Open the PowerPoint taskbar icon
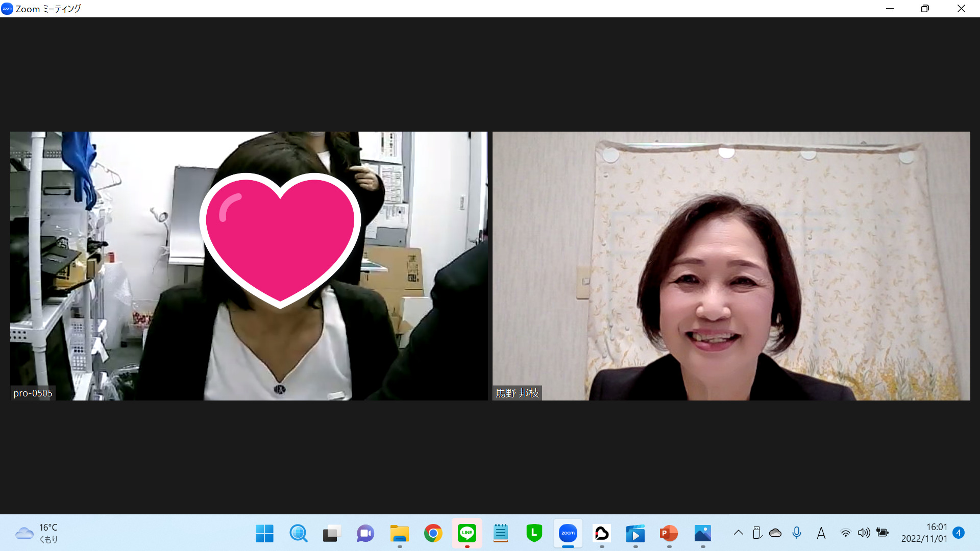Image resolution: width=980 pixels, height=551 pixels. point(669,534)
